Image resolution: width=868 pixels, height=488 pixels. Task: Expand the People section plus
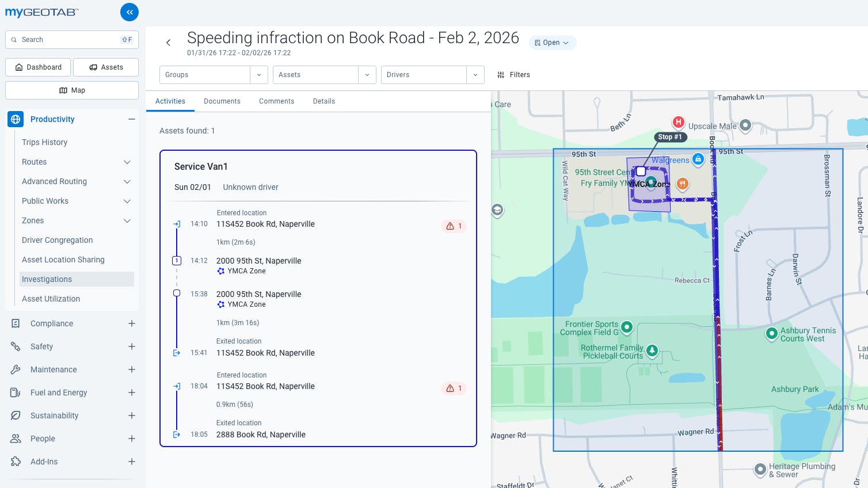pyautogui.click(x=132, y=439)
